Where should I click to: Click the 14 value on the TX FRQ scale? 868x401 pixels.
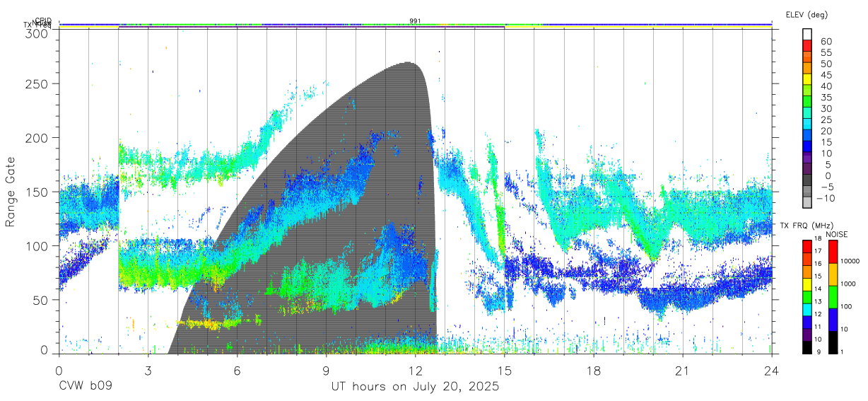[x=818, y=289]
